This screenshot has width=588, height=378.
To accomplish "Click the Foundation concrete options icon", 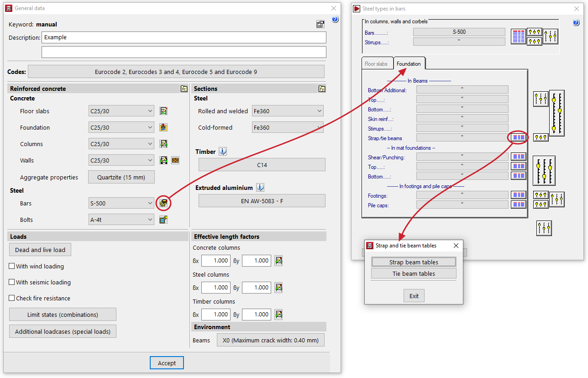I will click(x=163, y=127).
